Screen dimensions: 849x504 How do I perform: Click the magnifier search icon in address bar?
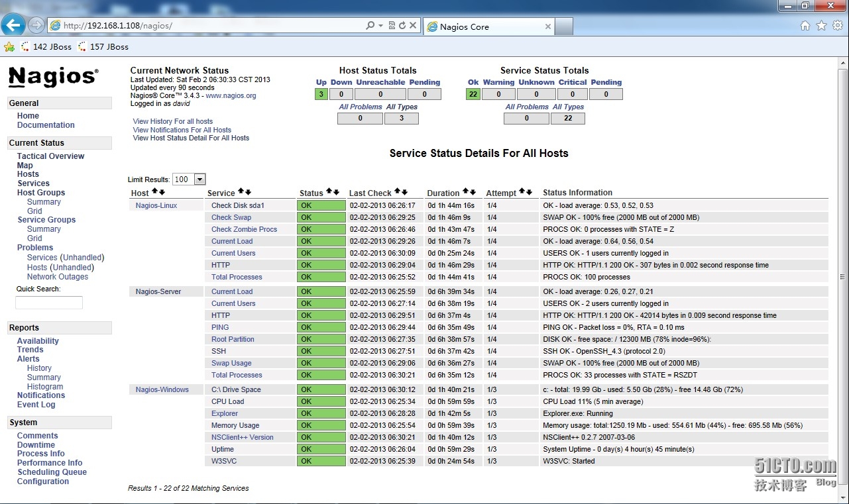click(x=370, y=26)
